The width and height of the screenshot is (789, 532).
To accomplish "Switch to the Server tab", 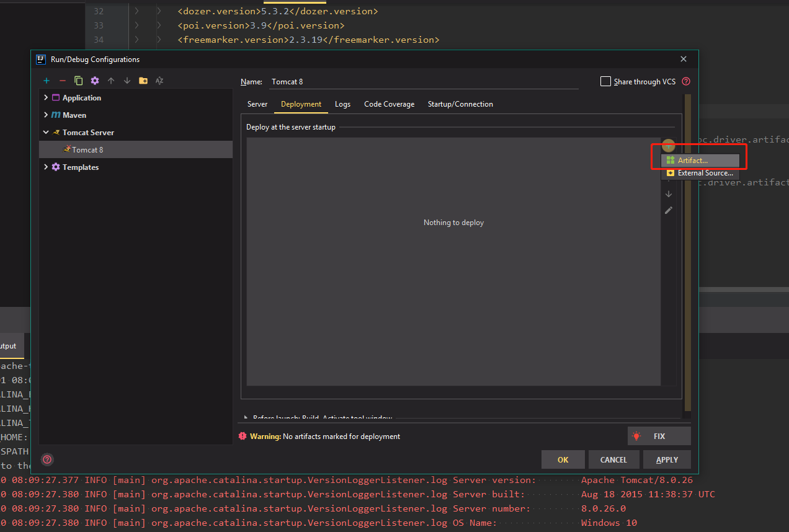I will (x=257, y=104).
